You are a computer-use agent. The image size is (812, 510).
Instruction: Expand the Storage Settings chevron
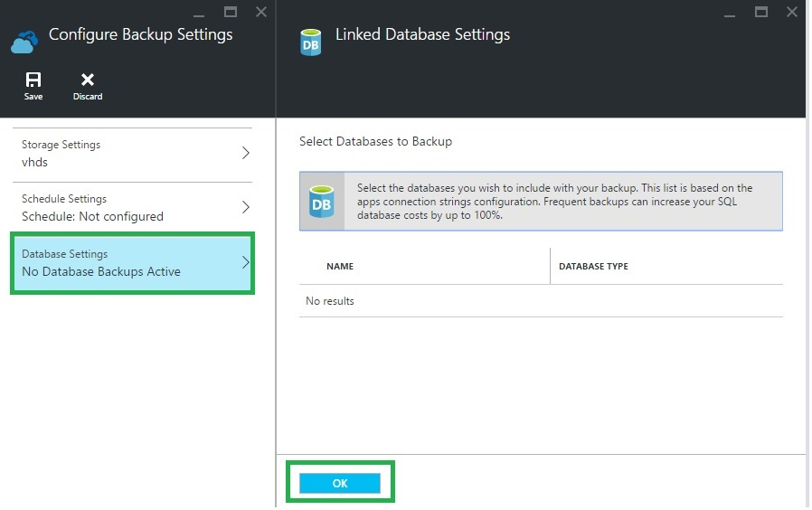click(246, 154)
